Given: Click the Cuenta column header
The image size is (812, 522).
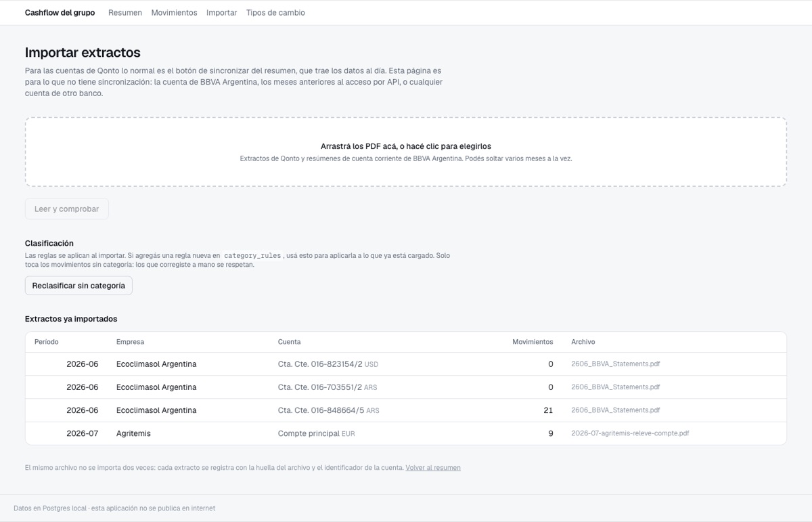Looking at the screenshot, I should [289, 342].
